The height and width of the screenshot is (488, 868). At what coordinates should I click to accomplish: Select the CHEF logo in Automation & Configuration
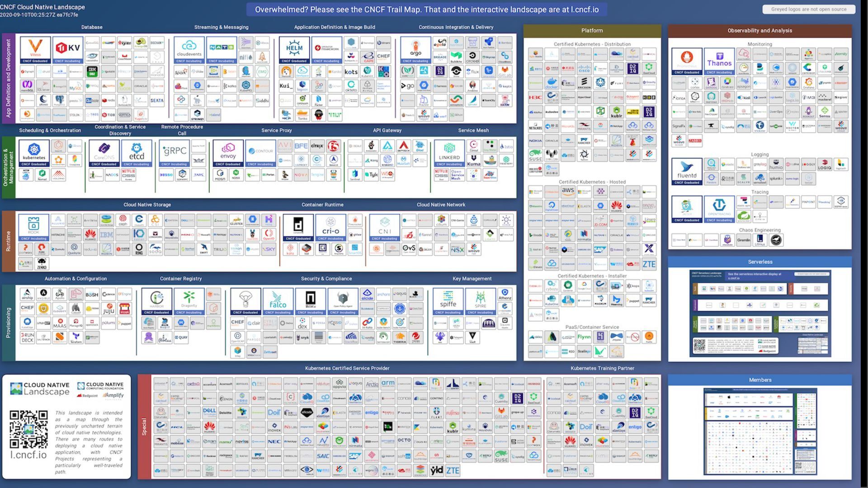pyautogui.click(x=27, y=308)
